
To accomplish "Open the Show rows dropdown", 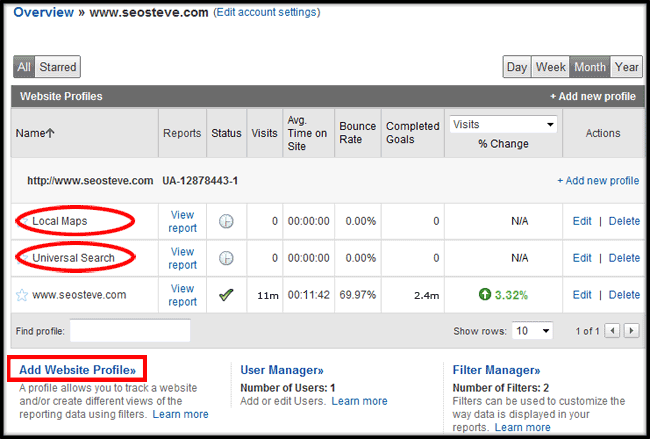I will pyautogui.click(x=532, y=331).
